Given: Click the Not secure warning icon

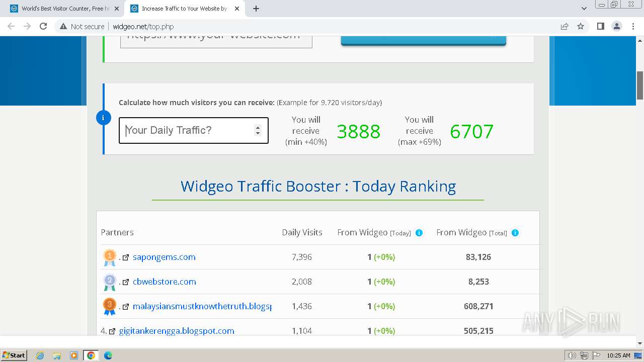Looking at the screenshot, I should tap(63, 27).
